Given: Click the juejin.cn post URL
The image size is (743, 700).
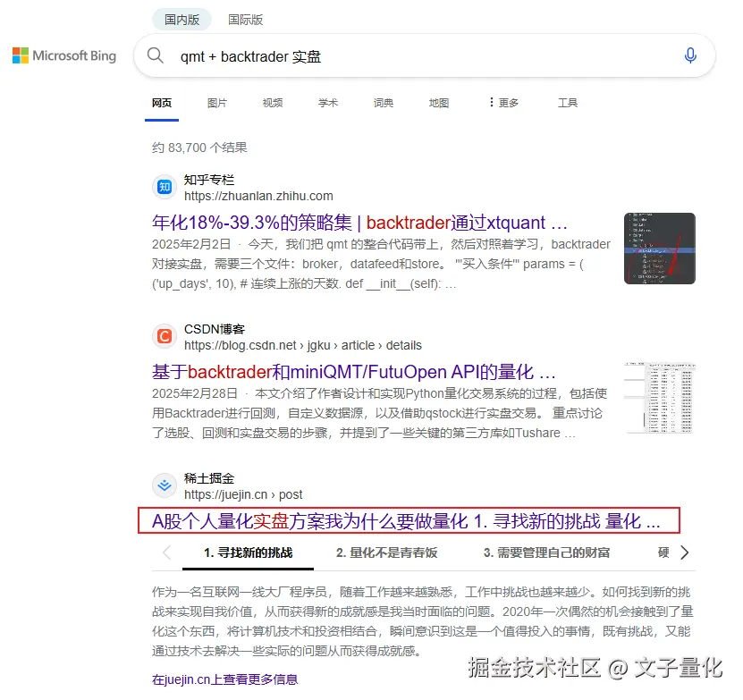Looking at the screenshot, I should pyautogui.click(x=243, y=494).
